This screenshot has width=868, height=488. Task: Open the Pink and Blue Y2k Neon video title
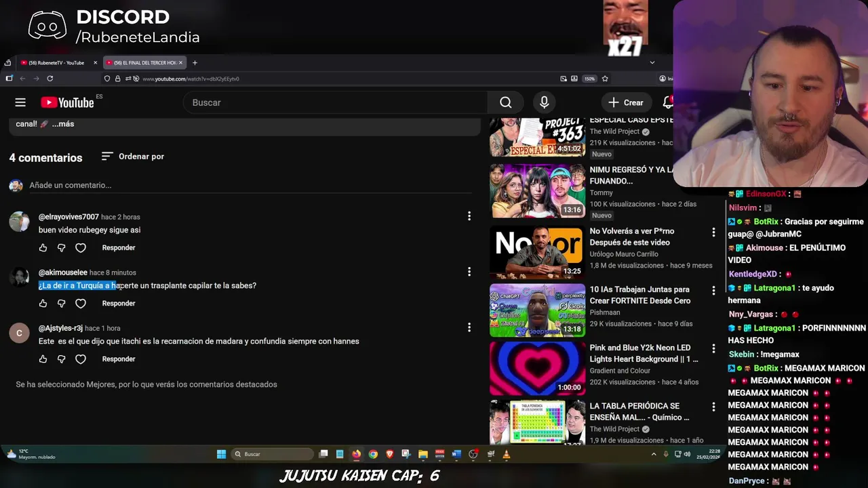(x=644, y=353)
